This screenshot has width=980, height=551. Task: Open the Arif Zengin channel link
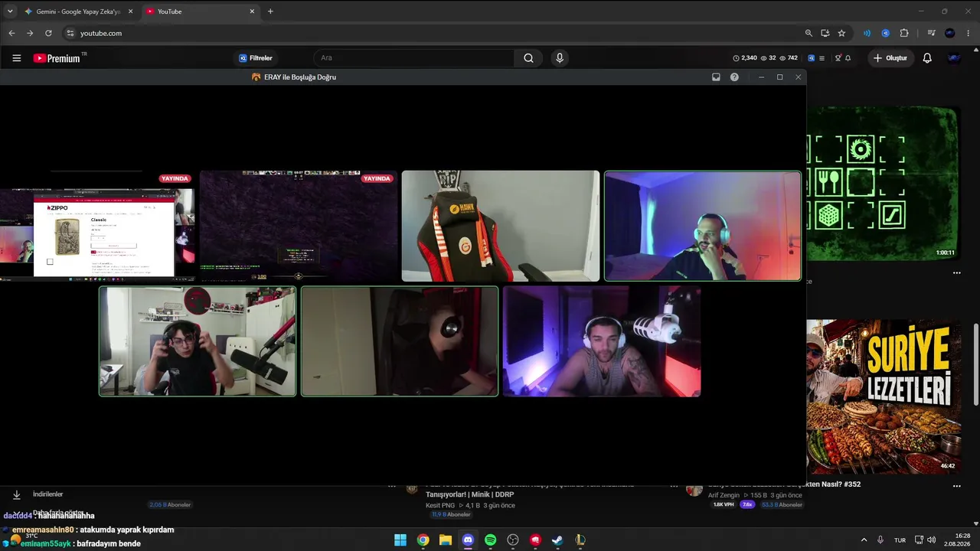tap(724, 495)
